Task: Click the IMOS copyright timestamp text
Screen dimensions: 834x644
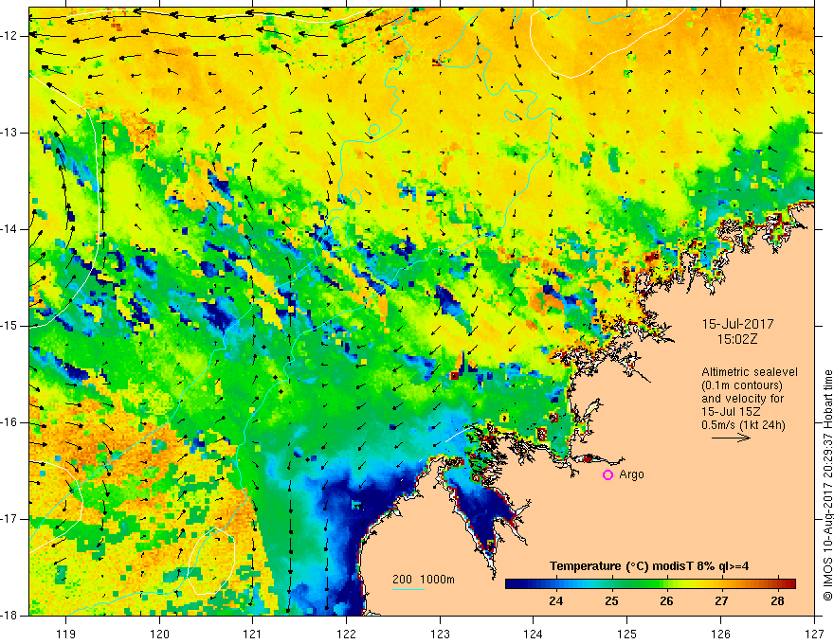Action: [827, 485]
